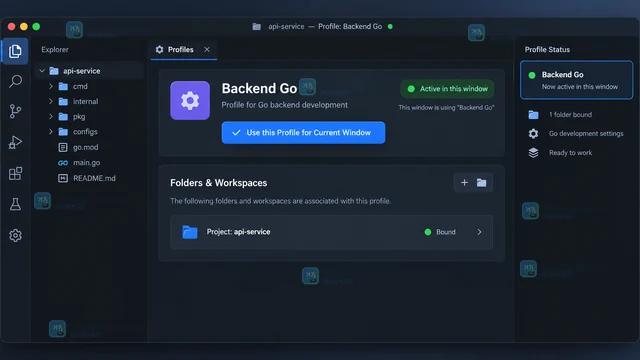The height and width of the screenshot is (360, 640).
Task: Click This window is using "Backend Go" text
Action: point(446,107)
